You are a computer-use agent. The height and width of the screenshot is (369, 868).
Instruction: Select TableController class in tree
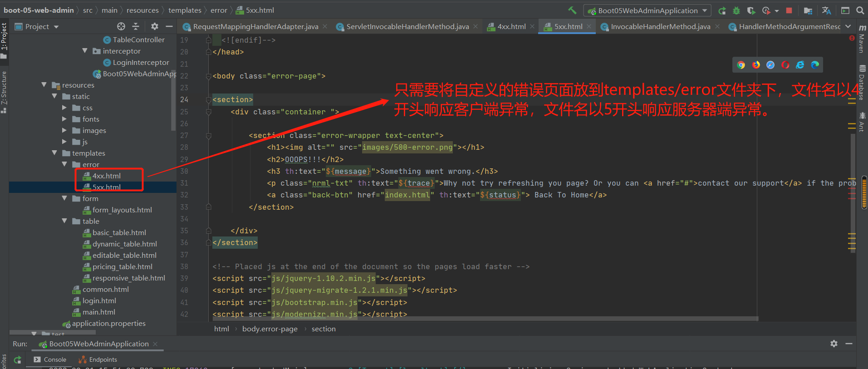pyautogui.click(x=138, y=39)
